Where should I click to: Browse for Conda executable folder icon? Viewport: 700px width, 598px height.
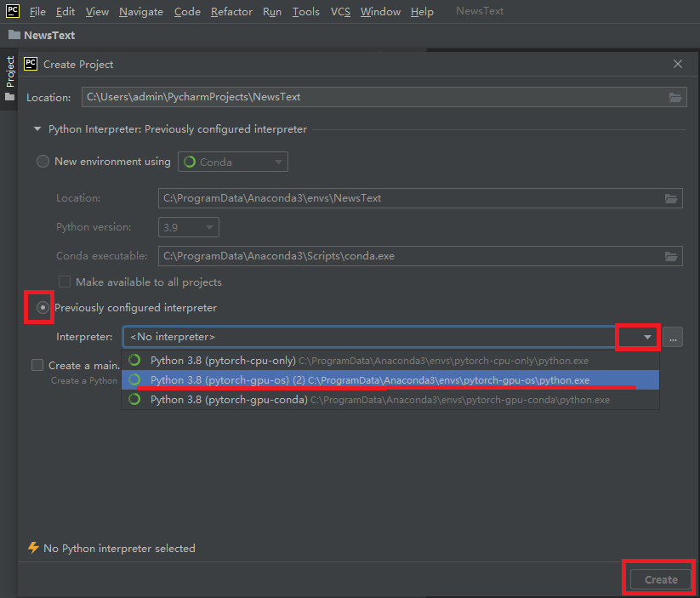pos(671,256)
